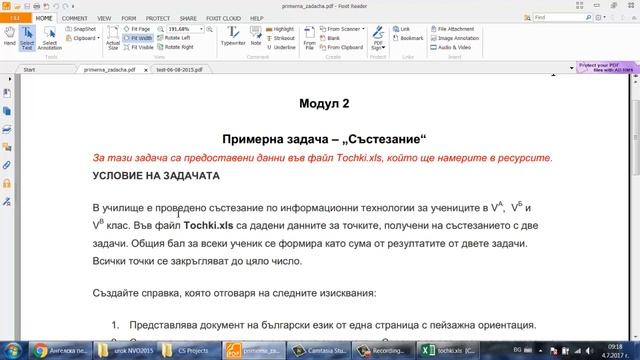Create PDF From Clipboard
Screen dimensions: 640x360
pyautogui.click(x=341, y=47)
